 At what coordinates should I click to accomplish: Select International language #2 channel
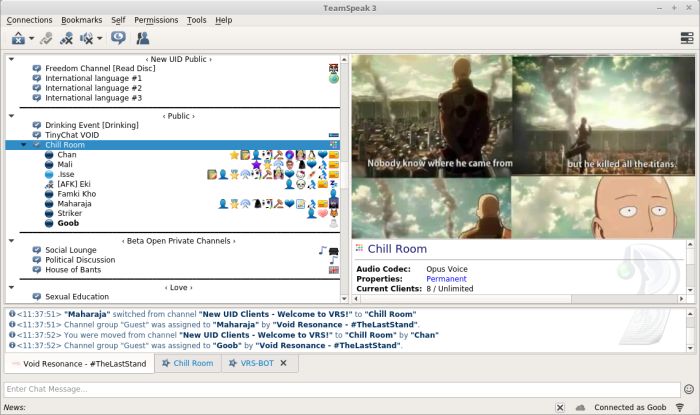click(x=93, y=88)
